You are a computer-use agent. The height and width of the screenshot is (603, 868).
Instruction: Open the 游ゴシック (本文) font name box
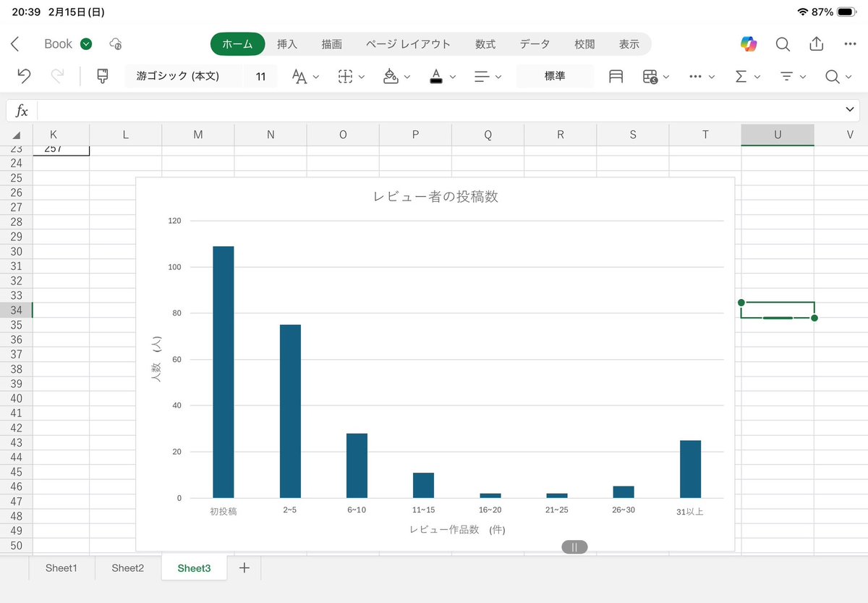coord(184,76)
